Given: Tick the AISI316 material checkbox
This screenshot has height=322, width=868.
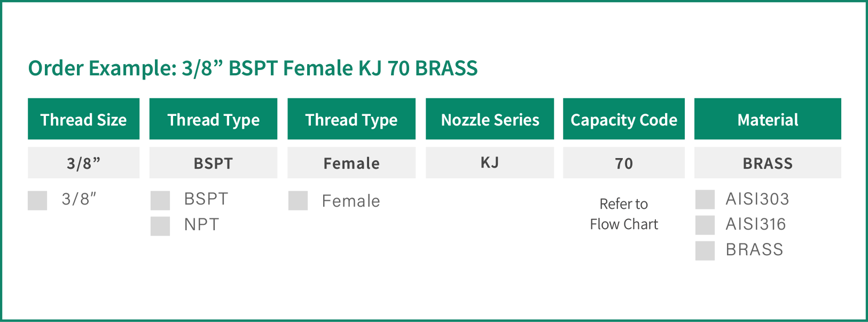Looking at the screenshot, I should (705, 225).
